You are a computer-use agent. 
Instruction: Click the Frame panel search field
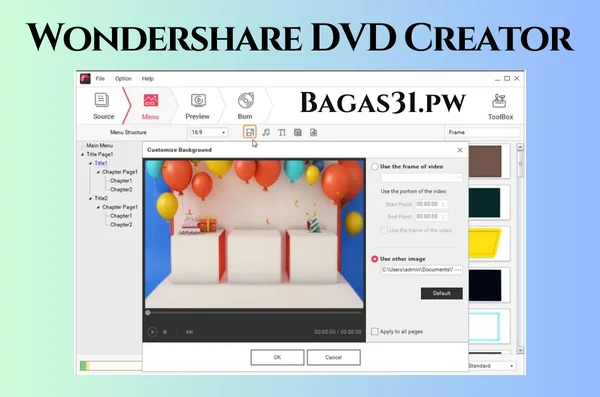coord(483,132)
